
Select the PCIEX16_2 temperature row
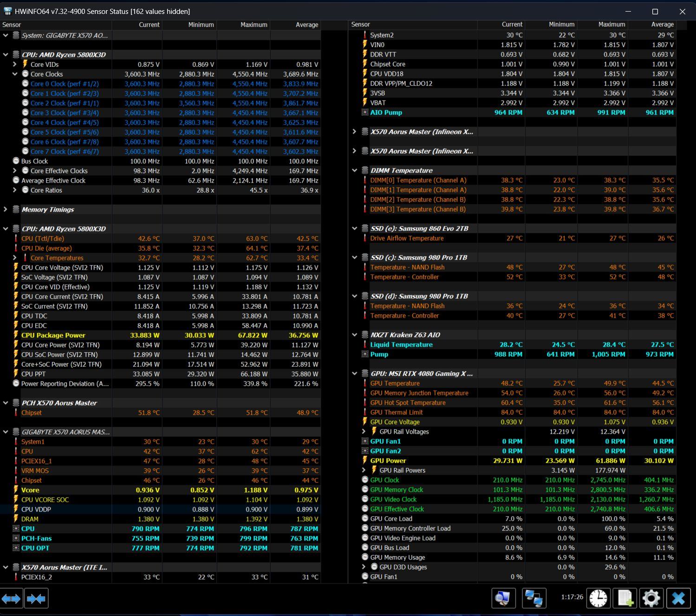[160, 577]
